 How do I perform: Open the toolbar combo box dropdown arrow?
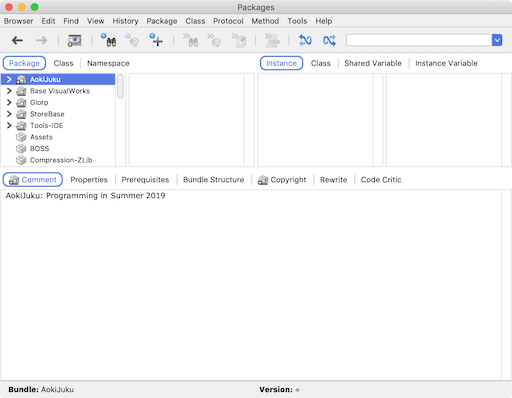497,40
